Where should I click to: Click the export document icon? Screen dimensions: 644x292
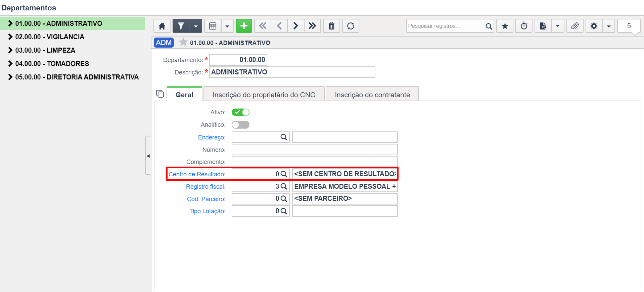click(x=543, y=26)
